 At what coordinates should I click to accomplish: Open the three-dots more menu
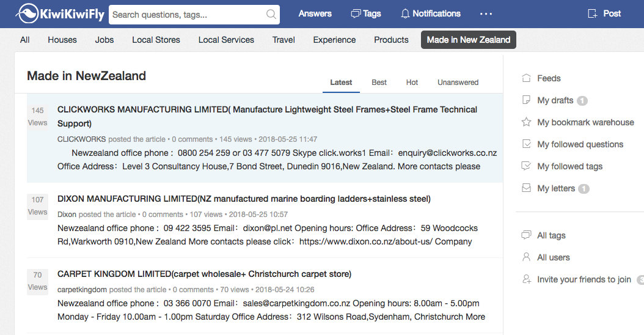486,14
